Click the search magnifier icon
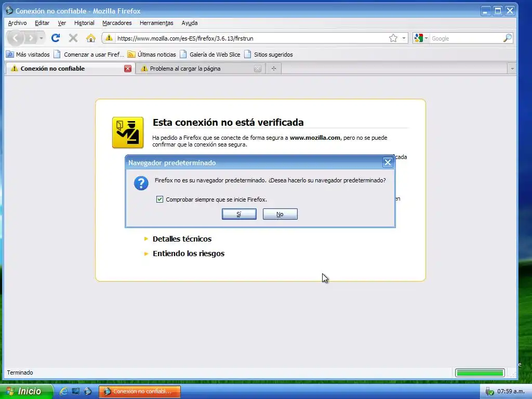 [507, 38]
